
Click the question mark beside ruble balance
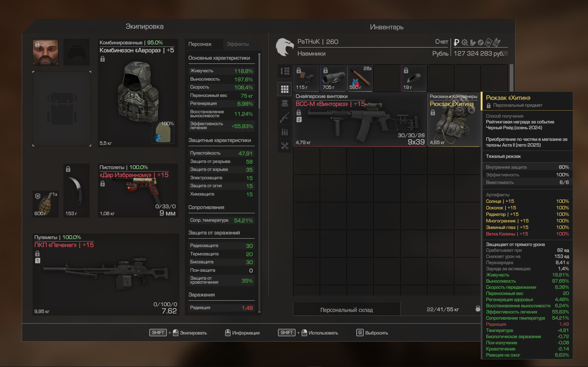tap(506, 54)
